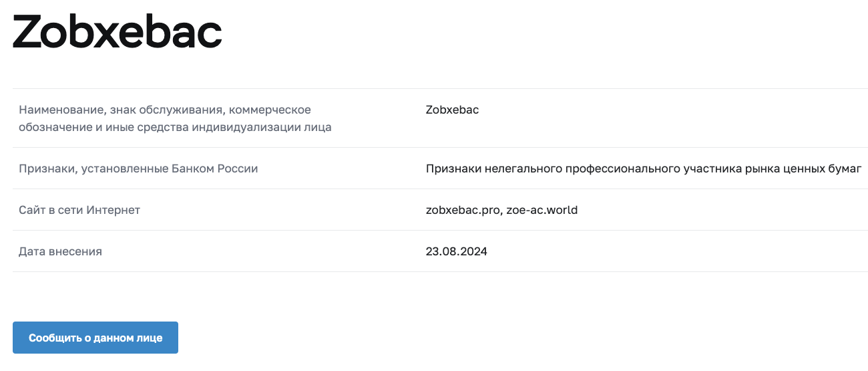The height and width of the screenshot is (371, 868).
Task: Click the zoe-ac.world website address
Action: 541,210
